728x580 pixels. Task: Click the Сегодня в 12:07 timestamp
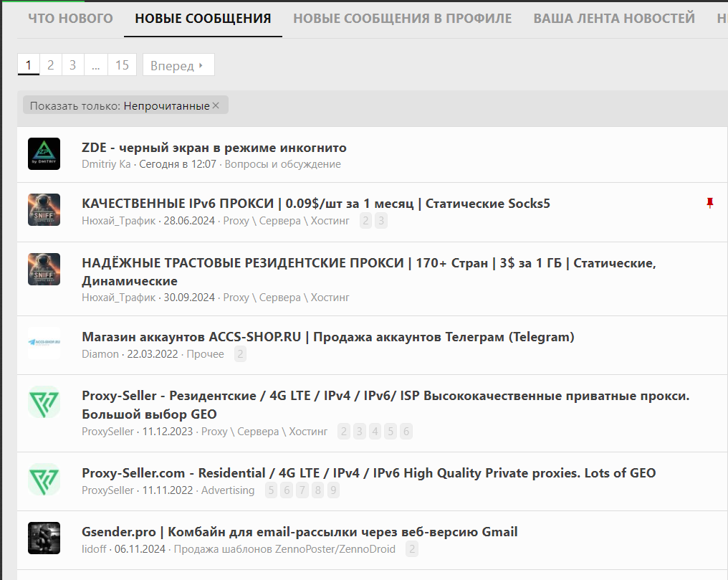[x=178, y=164]
